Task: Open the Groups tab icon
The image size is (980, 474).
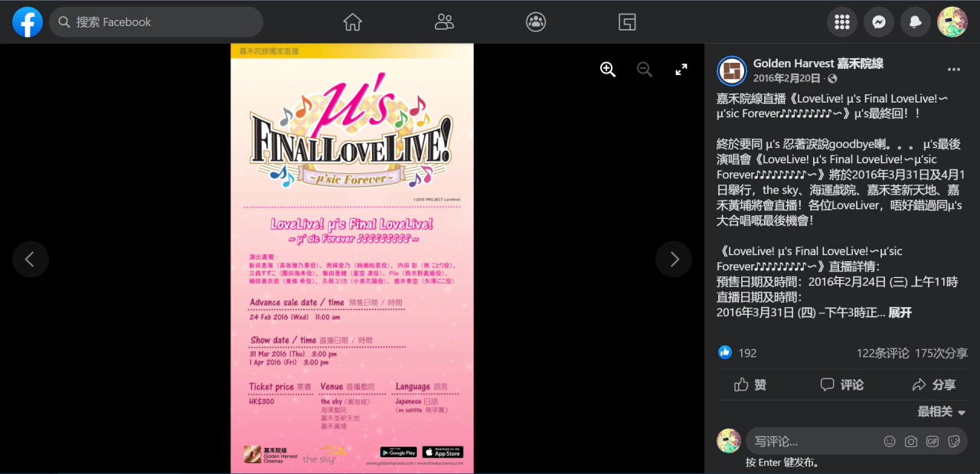Action: point(536,22)
